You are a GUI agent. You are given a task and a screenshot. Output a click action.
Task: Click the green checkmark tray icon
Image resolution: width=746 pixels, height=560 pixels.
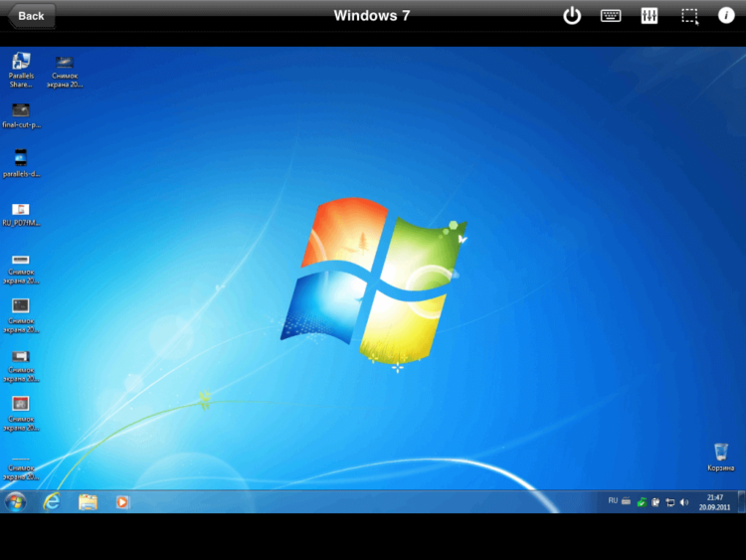[642, 502]
